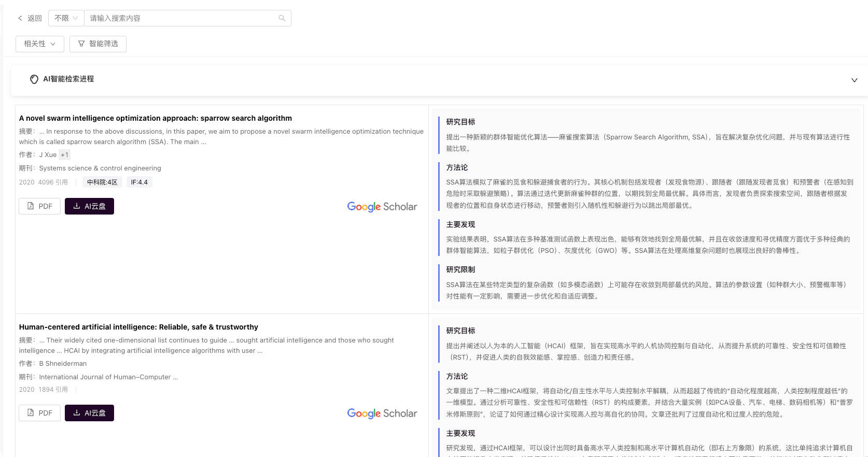Open sparrow search algorithm paper title
Screen dimensions: 868x457
tap(156, 118)
